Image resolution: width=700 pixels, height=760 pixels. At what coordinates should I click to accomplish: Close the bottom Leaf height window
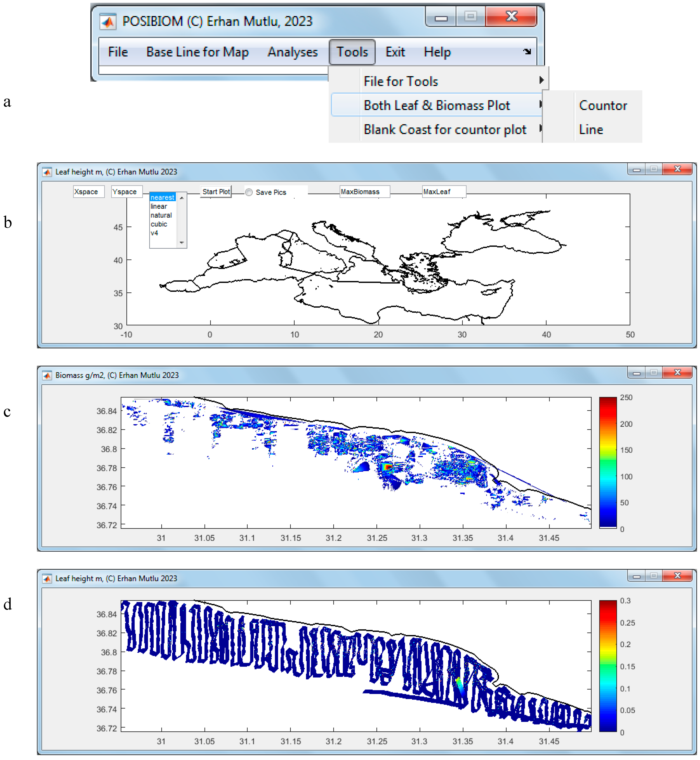point(678,576)
